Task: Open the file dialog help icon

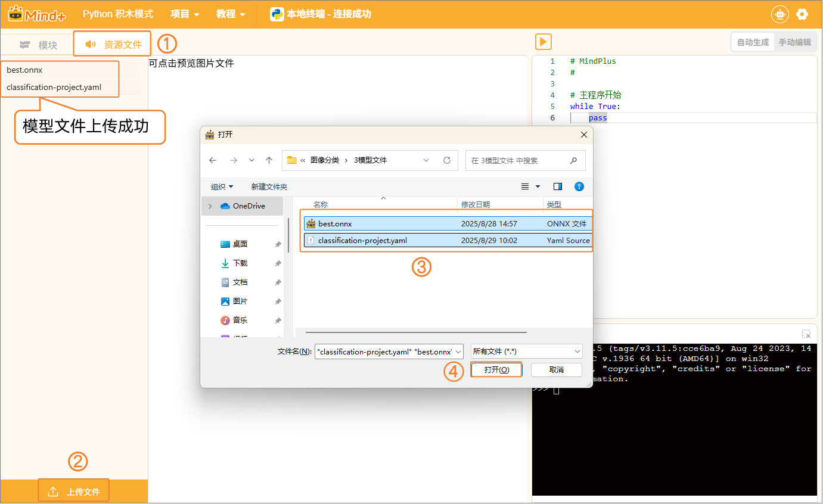Action: [x=579, y=186]
